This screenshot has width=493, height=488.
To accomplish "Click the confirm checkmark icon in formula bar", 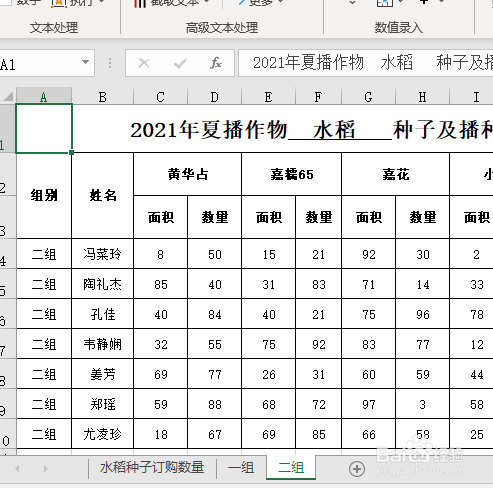I will click(x=180, y=63).
